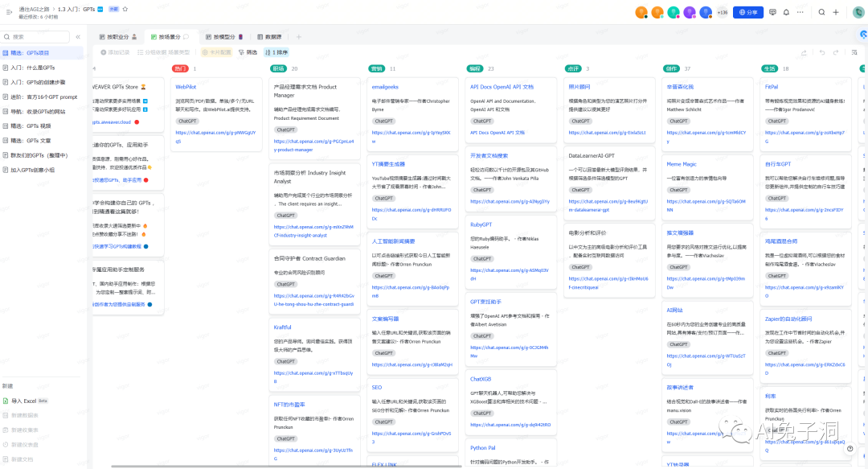
Task: Click the blue 分享 share button
Action: (x=748, y=12)
